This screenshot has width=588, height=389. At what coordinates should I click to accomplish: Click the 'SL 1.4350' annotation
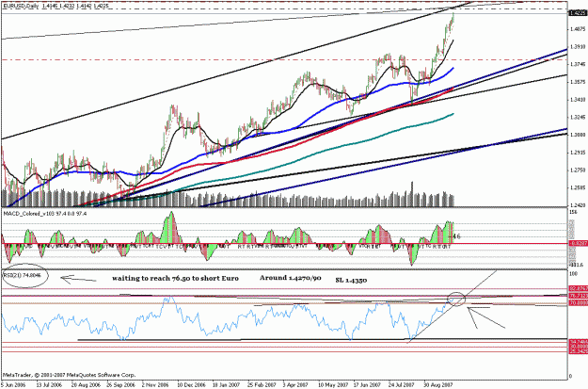point(351,280)
